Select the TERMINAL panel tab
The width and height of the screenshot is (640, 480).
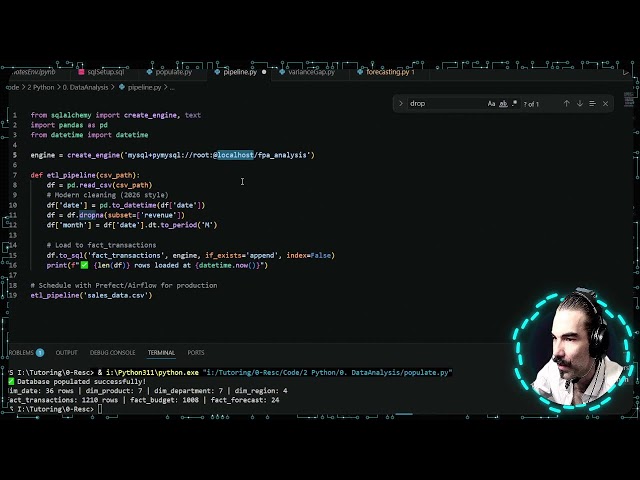161,353
